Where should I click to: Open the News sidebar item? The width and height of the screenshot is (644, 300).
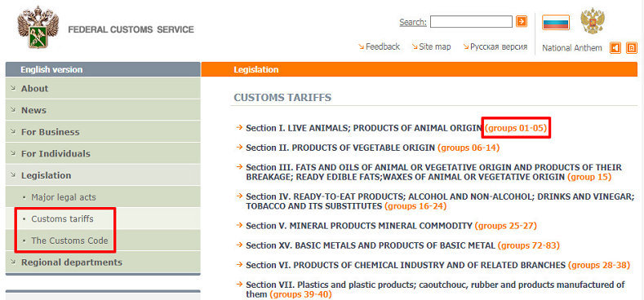point(103,110)
